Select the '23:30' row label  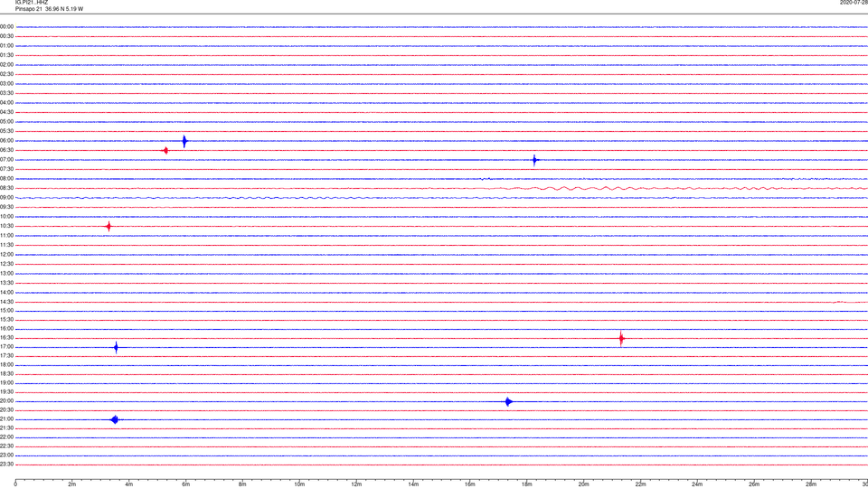pos(6,465)
